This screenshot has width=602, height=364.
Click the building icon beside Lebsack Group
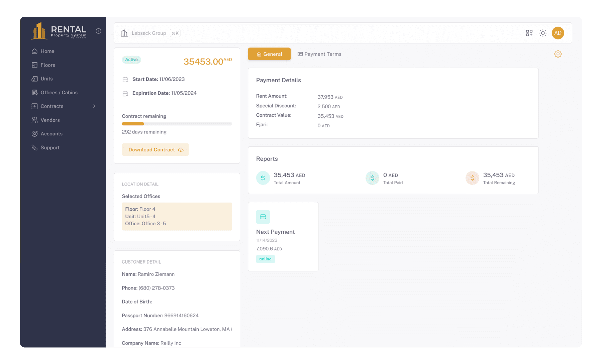coord(124,33)
